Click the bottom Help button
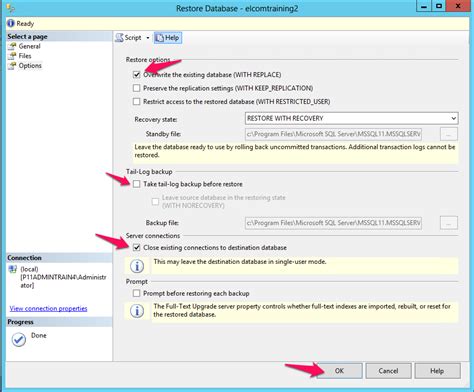The image size is (474, 392). point(437,371)
